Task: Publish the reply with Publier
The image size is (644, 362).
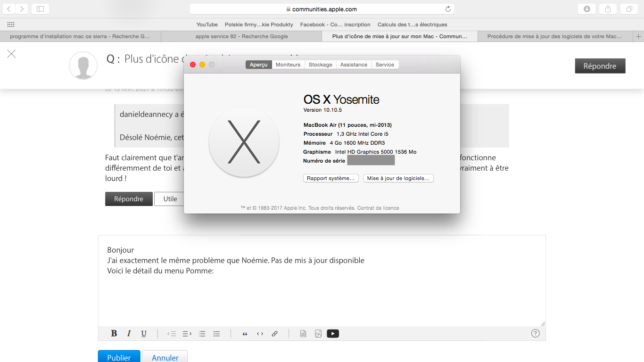Action: (119, 357)
